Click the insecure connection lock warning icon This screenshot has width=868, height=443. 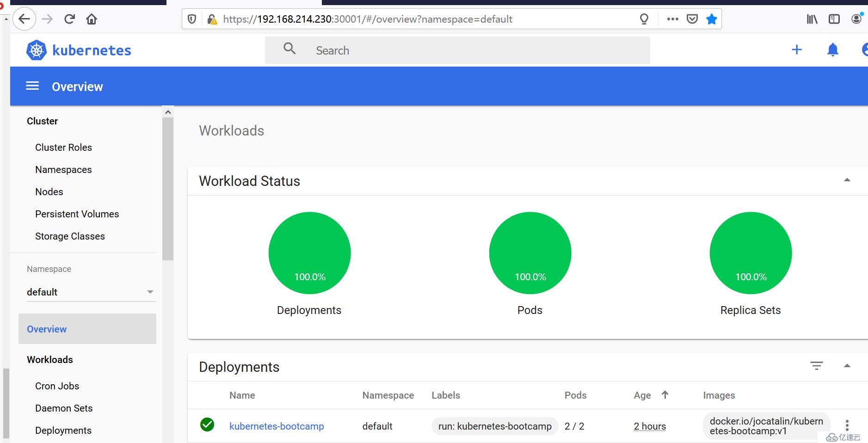[x=212, y=19]
